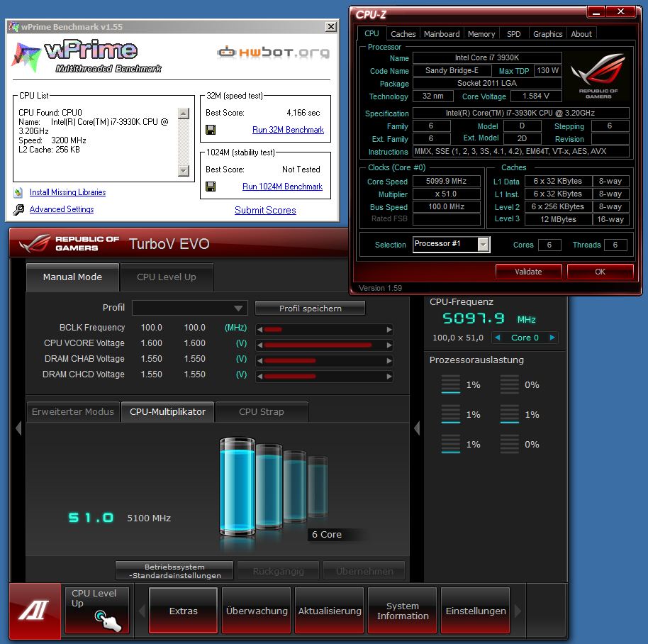Click the CPU VCORE Voltage slider bar
This screenshot has width=648, height=644.
tap(325, 345)
